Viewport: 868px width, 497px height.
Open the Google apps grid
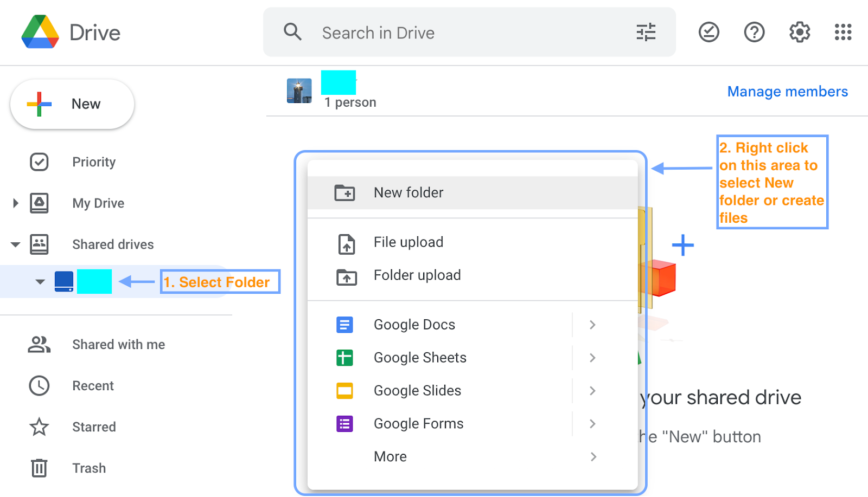(843, 32)
